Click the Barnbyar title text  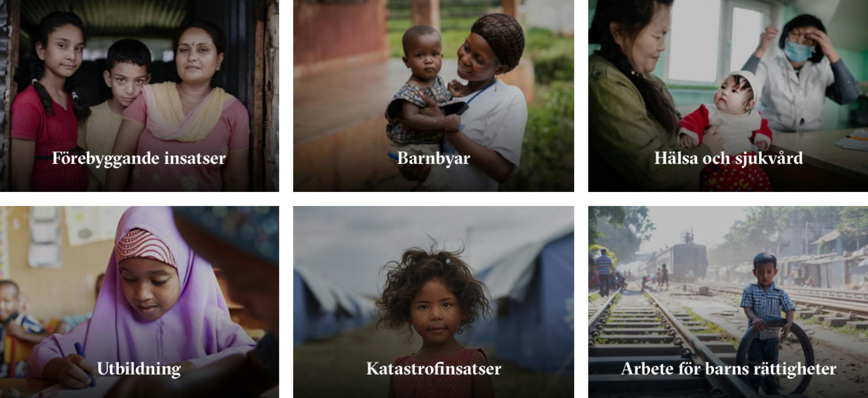point(434,159)
